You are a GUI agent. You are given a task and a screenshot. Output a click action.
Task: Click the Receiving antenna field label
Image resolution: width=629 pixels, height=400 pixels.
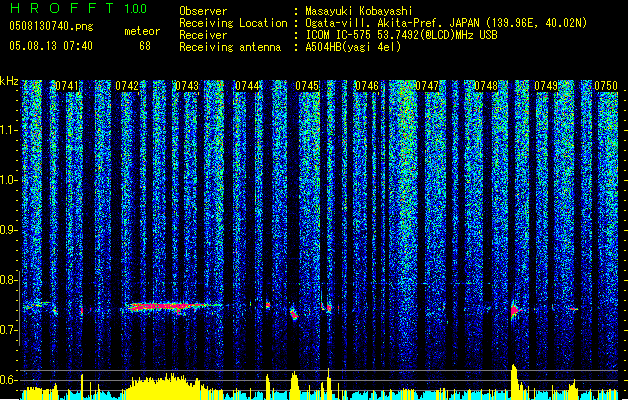click(x=230, y=47)
